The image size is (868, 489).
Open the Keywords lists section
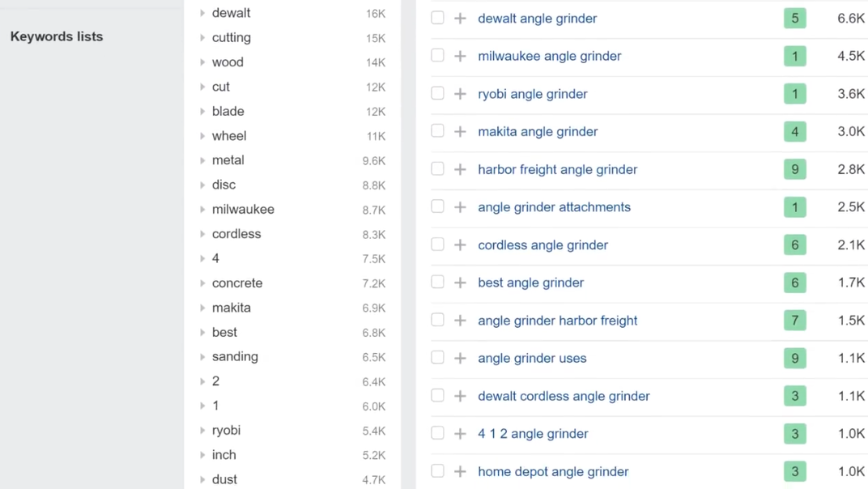57,36
